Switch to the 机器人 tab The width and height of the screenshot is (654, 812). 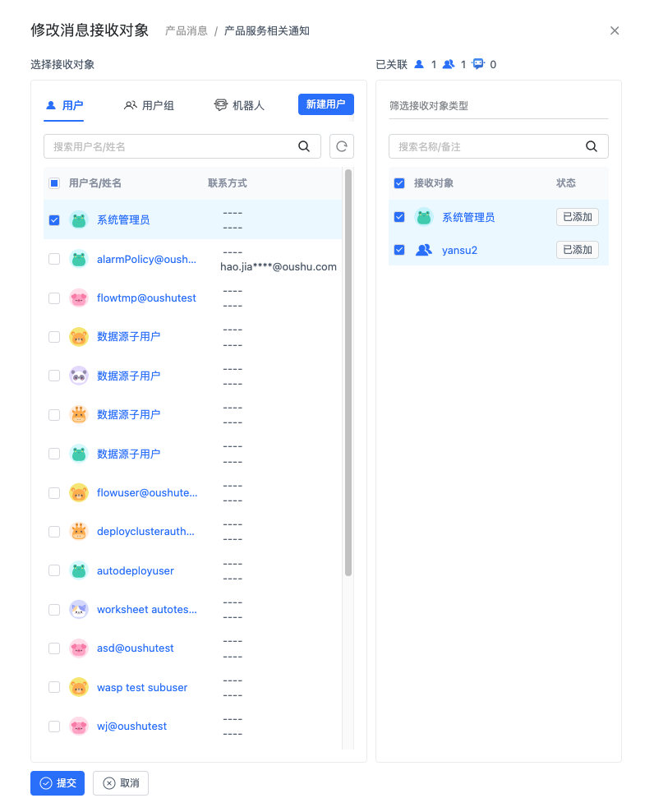pyautogui.click(x=239, y=105)
